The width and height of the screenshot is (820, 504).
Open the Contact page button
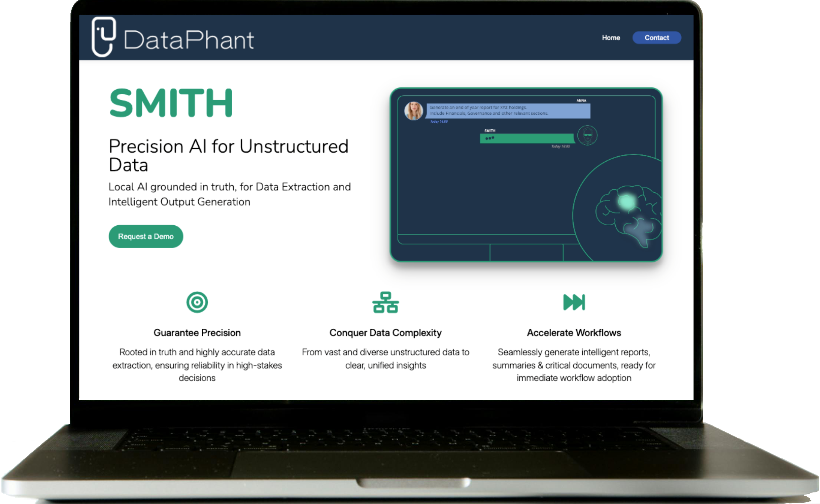pos(656,38)
